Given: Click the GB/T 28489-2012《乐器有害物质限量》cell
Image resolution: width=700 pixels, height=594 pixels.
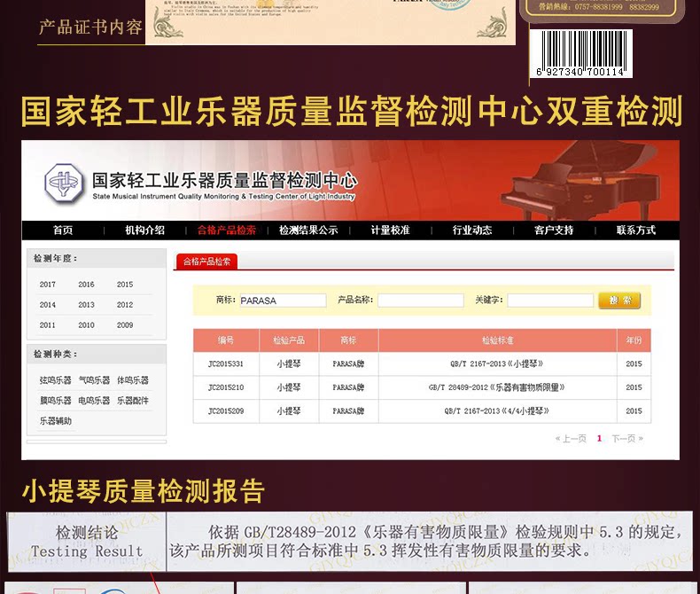Looking at the screenshot, I should click(x=497, y=387).
